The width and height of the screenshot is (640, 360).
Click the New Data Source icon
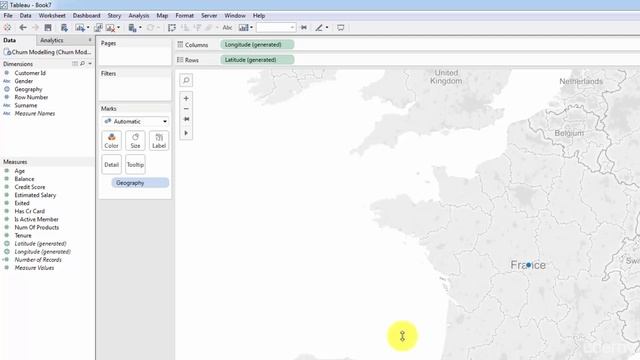click(64, 27)
